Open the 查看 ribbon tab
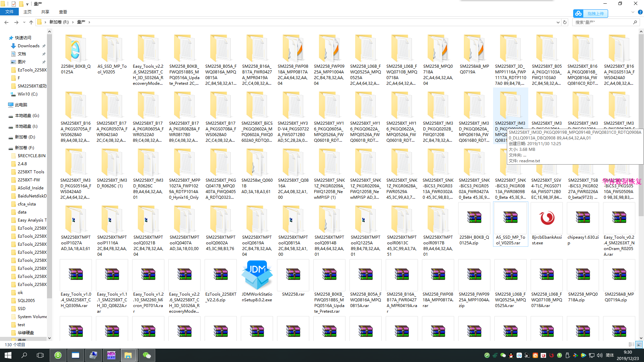The image size is (644, 362). [63, 12]
